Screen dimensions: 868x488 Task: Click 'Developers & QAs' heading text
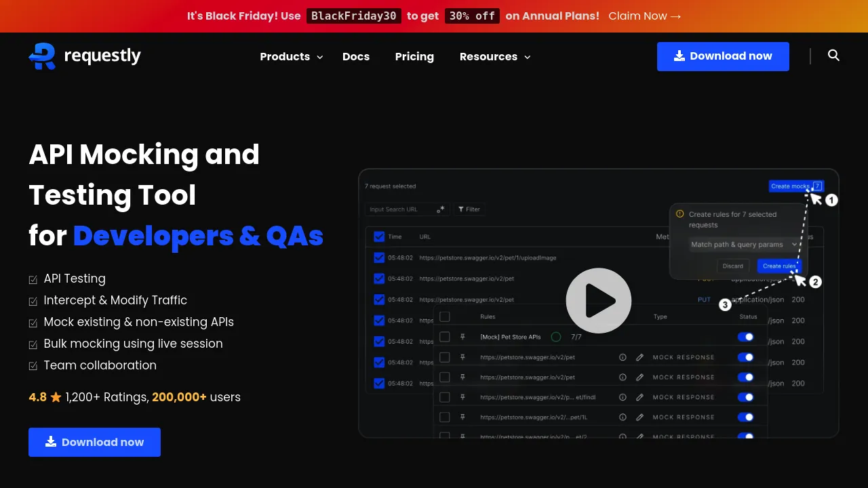(198, 236)
